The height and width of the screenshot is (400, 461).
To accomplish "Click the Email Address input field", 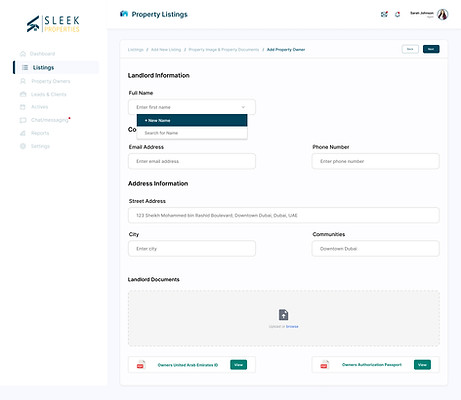I will (x=192, y=161).
